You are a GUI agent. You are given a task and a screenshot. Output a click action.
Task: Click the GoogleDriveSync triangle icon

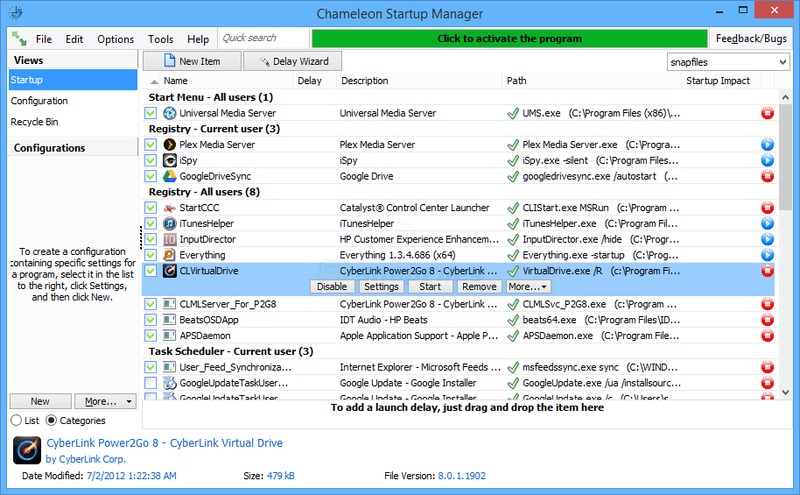coord(169,176)
